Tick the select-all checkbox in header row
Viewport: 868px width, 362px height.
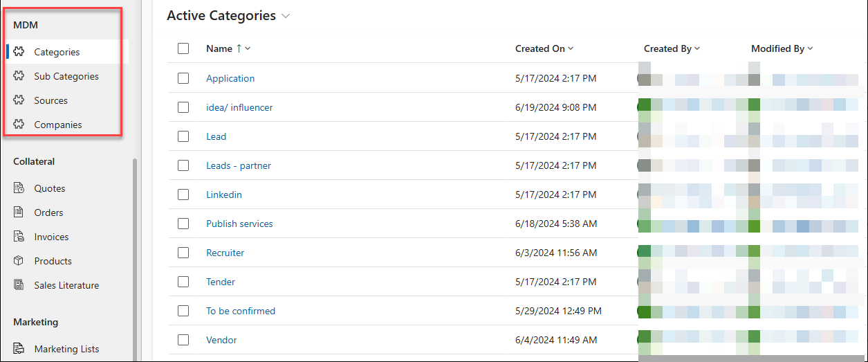pyautogui.click(x=183, y=48)
